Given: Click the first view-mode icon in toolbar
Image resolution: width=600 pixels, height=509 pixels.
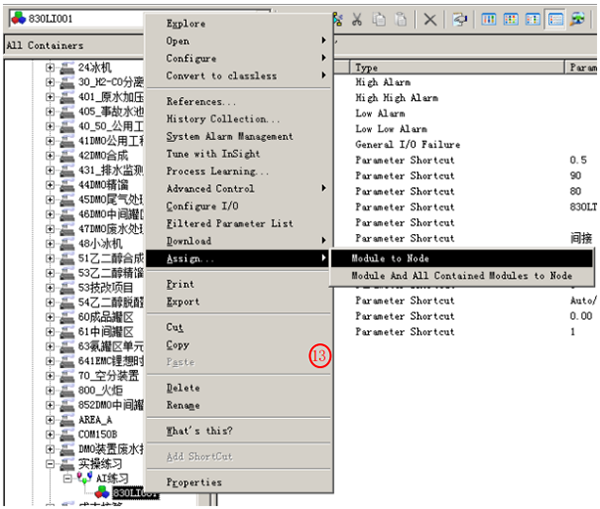Looking at the screenshot, I should point(489,19).
